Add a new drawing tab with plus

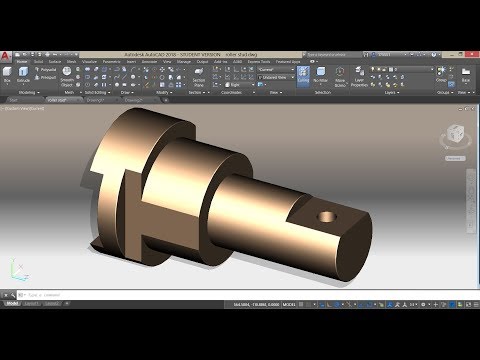click(166, 100)
